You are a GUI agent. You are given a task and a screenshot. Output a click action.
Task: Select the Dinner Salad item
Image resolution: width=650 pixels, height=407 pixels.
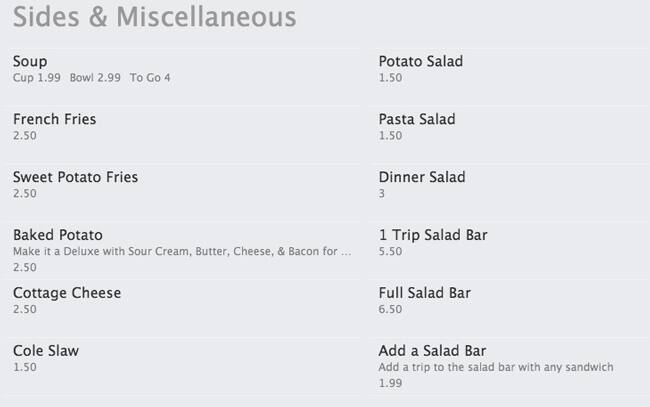pyautogui.click(x=421, y=178)
